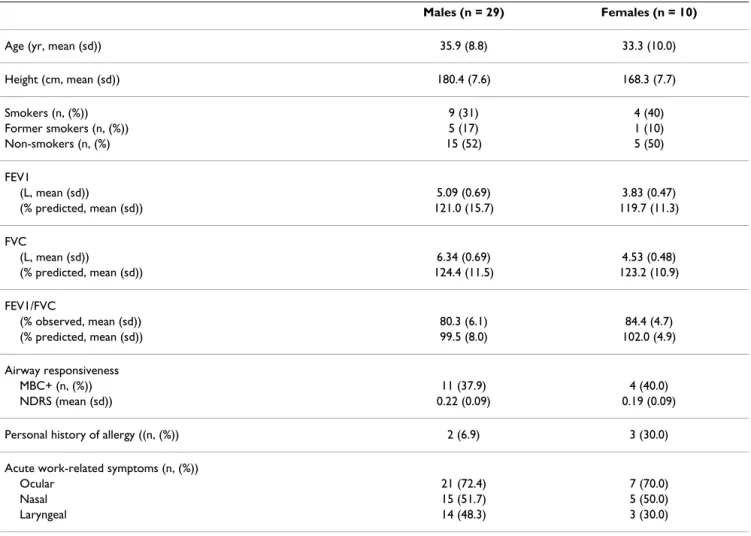Viewport: 751px width, 536px height.
Task: Click the female height value 168.3 (7.7)
Action: point(649,80)
